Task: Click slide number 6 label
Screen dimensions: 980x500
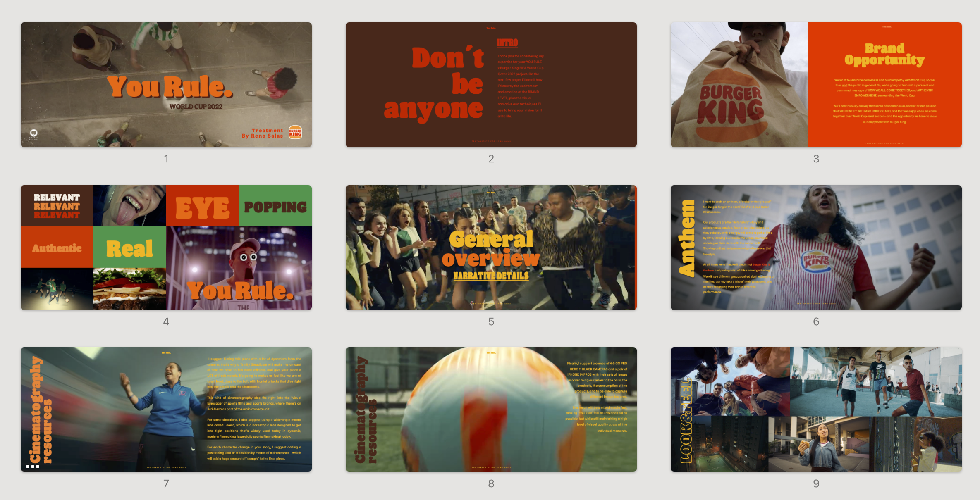Action: point(816,321)
